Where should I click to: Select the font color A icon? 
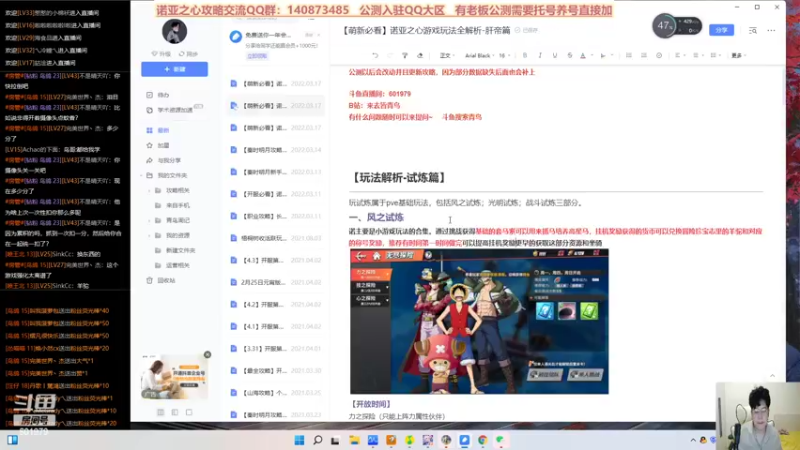tap(583, 55)
